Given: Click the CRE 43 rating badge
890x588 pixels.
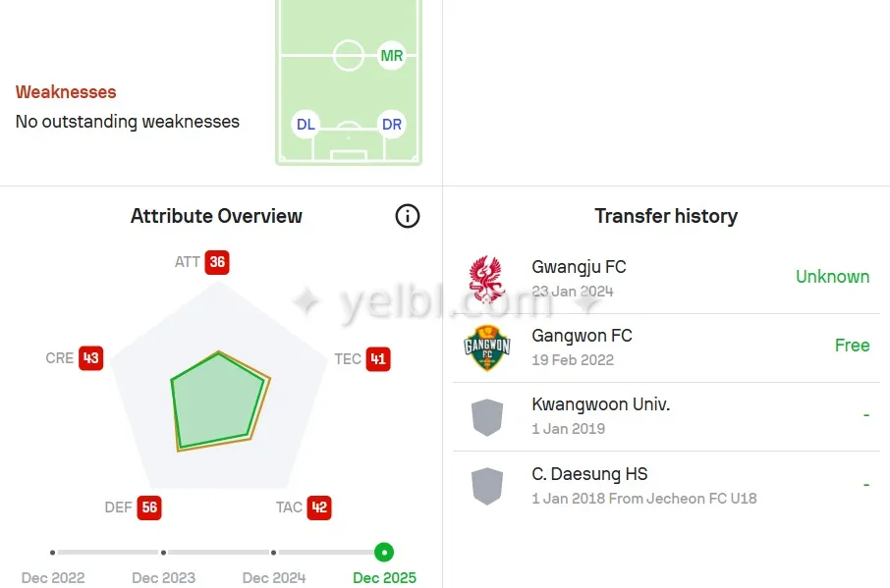Looking at the screenshot, I should 91,358.
